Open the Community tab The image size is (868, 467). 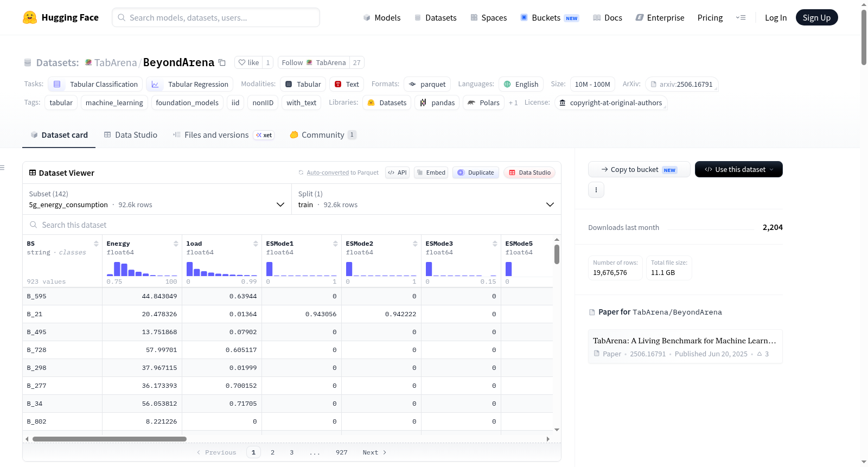323,135
